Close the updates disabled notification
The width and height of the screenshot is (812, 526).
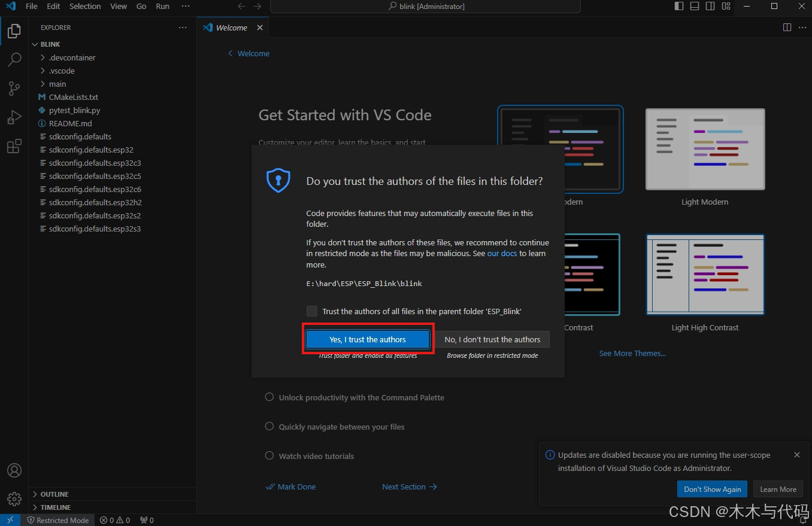tap(797, 455)
